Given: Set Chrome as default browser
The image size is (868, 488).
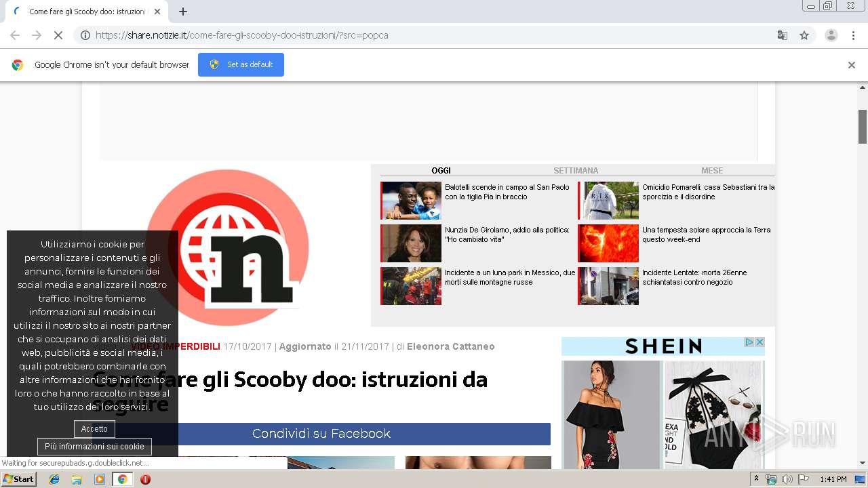Looking at the screenshot, I should [241, 64].
